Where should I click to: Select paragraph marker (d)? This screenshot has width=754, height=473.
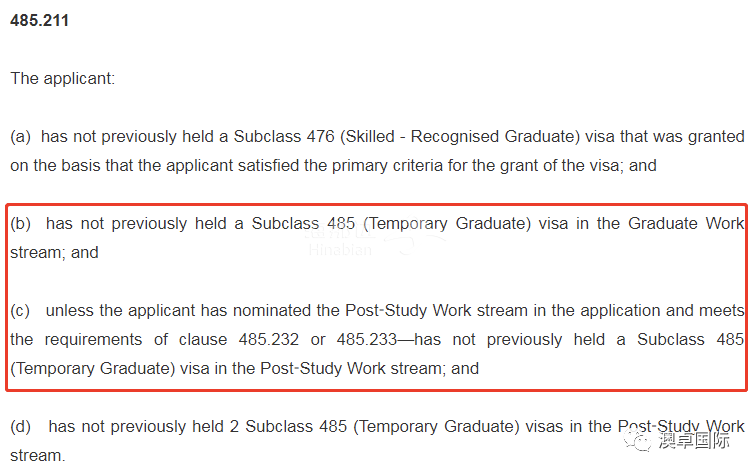21,426
